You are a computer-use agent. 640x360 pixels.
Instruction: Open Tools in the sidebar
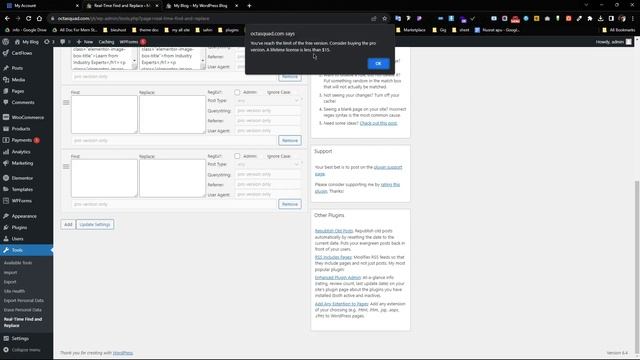coord(27,250)
